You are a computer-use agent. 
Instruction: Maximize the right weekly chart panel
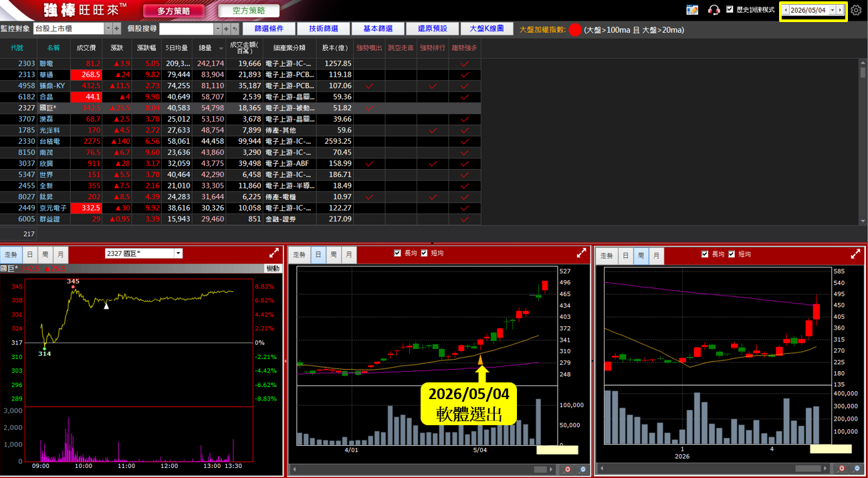856,254
